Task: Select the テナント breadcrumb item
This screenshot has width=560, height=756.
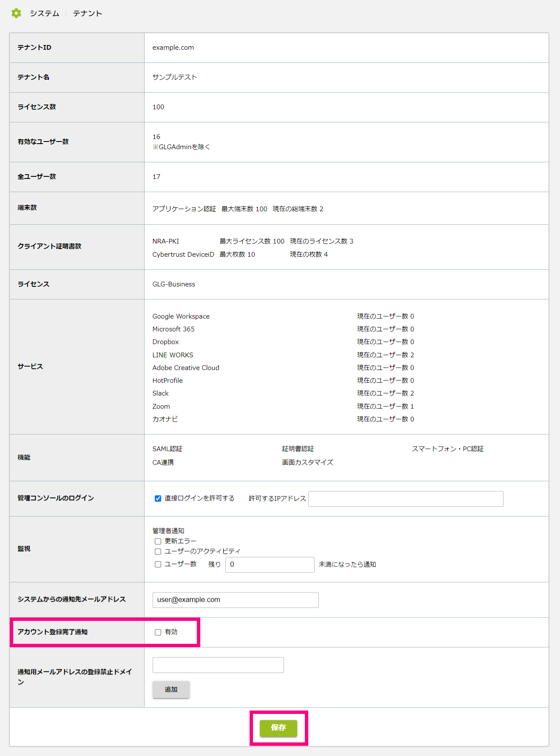Action: tap(88, 14)
